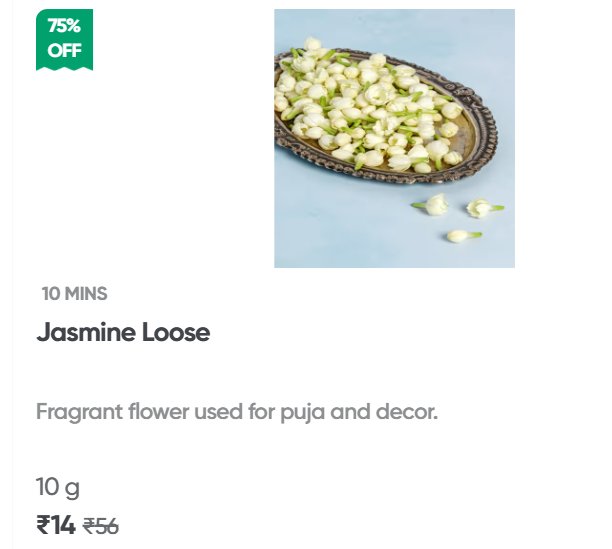Image resolution: width=612 pixels, height=549 pixels.
Task: Open the Jasmine Loose product photo
Action: pyautogui.click(x=394, y=138)
